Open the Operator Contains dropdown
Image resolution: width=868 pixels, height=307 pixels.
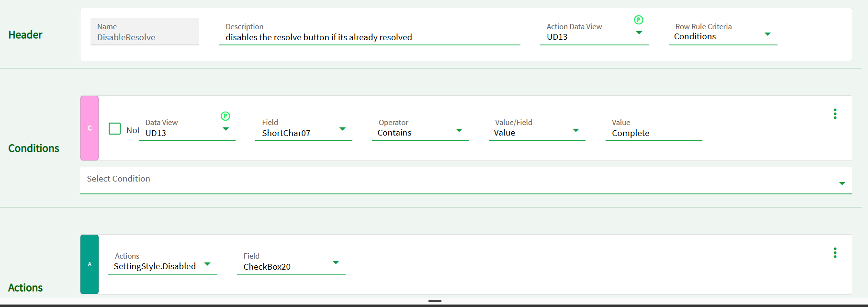click(x=459, y=131)
